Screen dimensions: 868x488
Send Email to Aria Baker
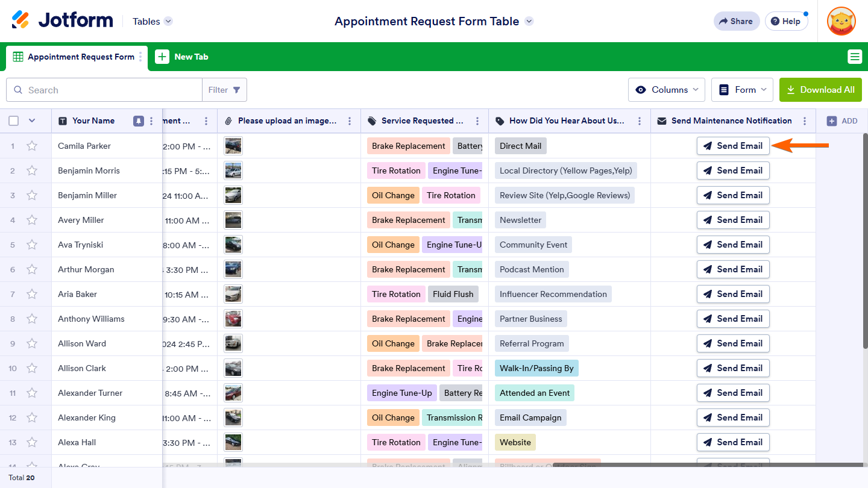[x=733, y=294]
